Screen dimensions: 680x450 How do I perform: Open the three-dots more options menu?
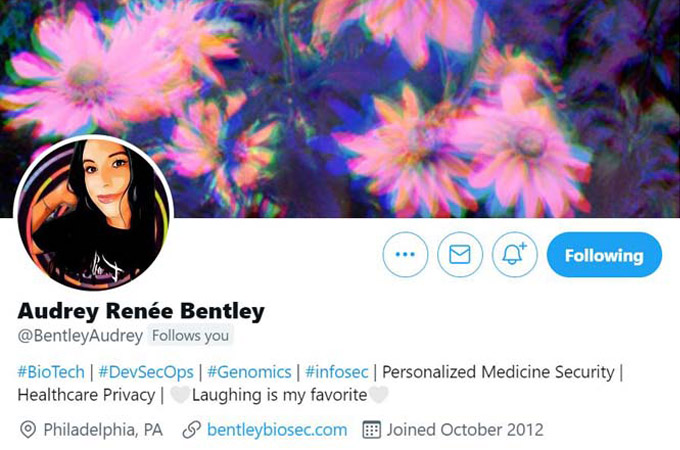405,254
